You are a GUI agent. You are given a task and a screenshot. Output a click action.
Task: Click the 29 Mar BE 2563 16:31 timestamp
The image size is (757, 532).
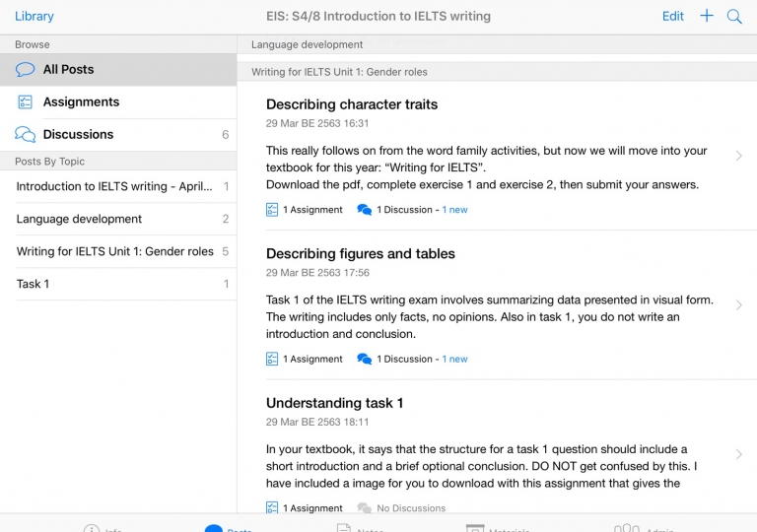(x=317, y=123)
